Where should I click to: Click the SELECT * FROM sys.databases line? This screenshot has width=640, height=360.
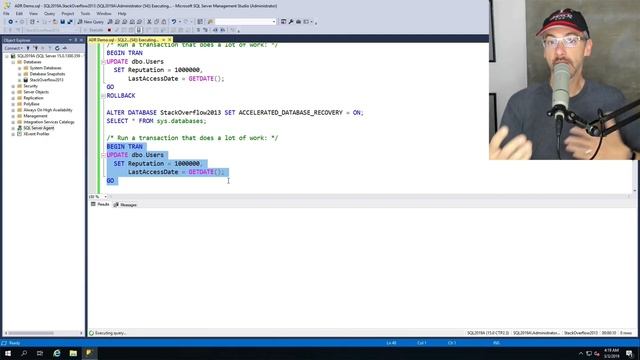click(156, 121)
